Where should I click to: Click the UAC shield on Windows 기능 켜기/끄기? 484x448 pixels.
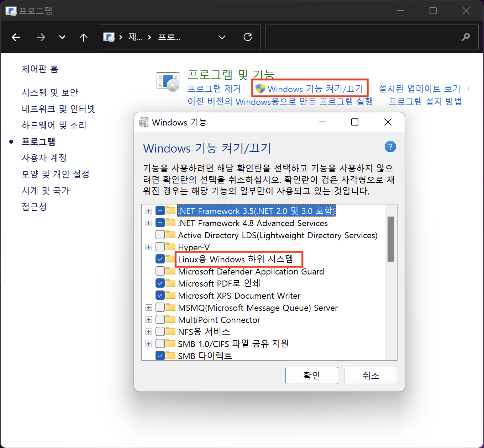261,89
